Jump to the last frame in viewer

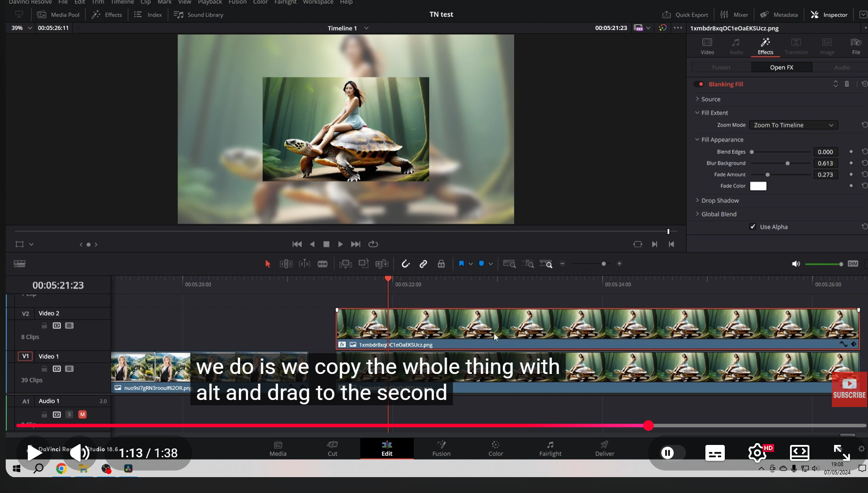point(356,244)
